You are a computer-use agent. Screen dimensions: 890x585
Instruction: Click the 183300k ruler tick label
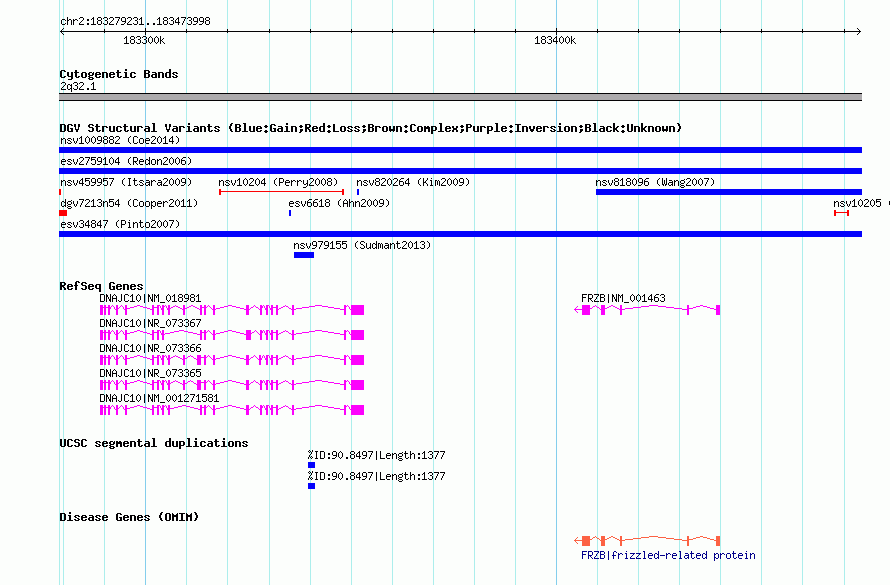click(x=144, y=40)
